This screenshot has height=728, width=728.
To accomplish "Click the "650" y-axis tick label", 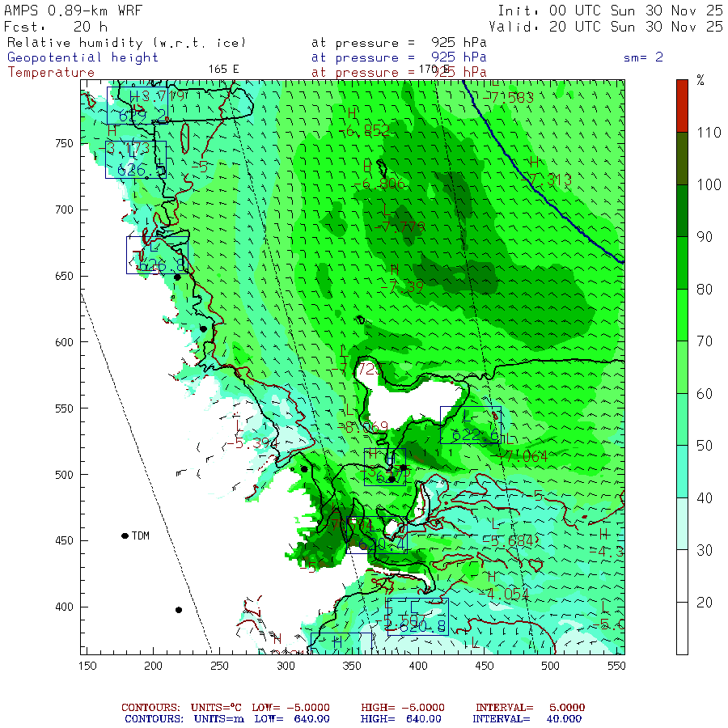I will click(64, 276).
